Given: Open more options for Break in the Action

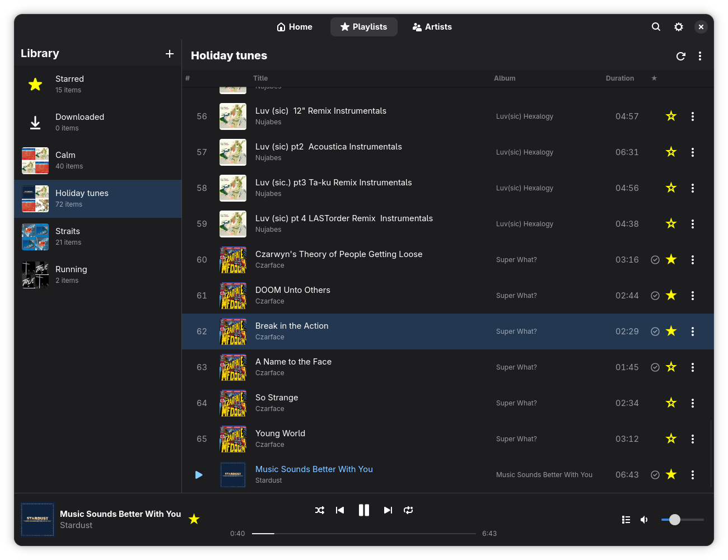Looking at the screenshot, I should (693, 332).
